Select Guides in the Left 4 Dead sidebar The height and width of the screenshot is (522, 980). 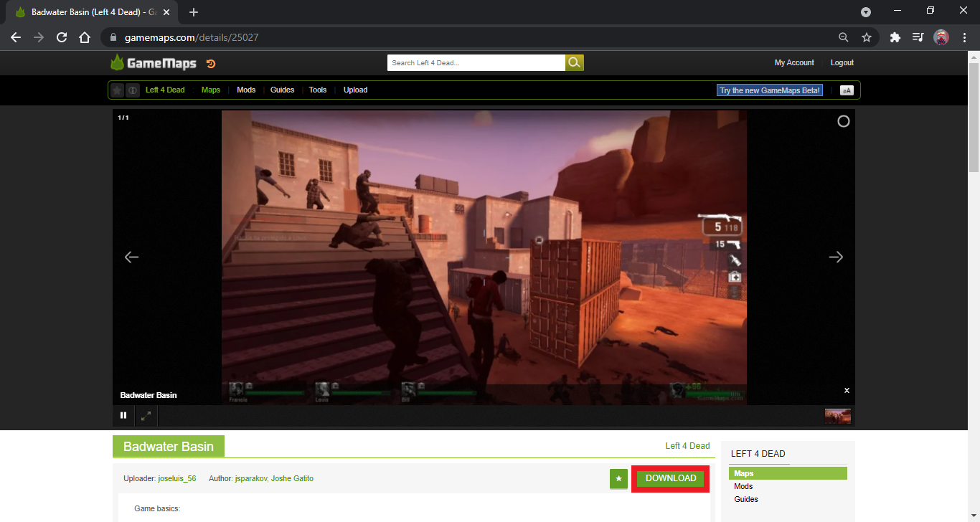(x=746, y=499)
